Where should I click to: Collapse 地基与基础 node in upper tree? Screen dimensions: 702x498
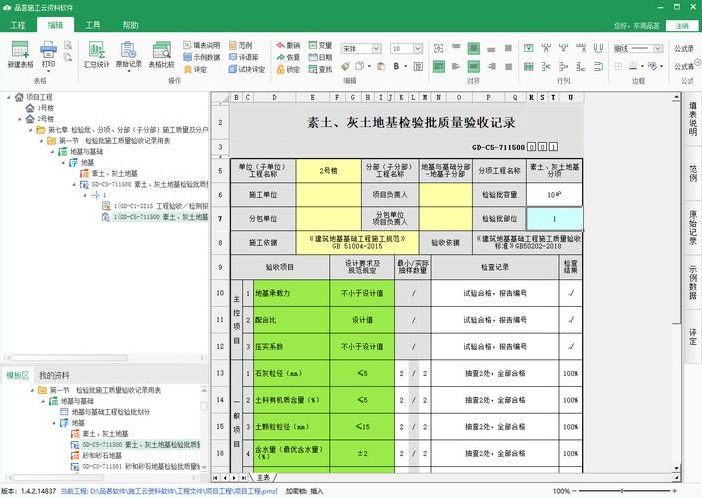click(52, 151)
